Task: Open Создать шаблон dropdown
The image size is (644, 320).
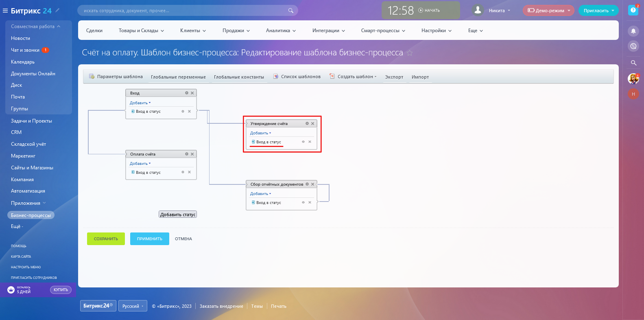Action: coord(353,77)
